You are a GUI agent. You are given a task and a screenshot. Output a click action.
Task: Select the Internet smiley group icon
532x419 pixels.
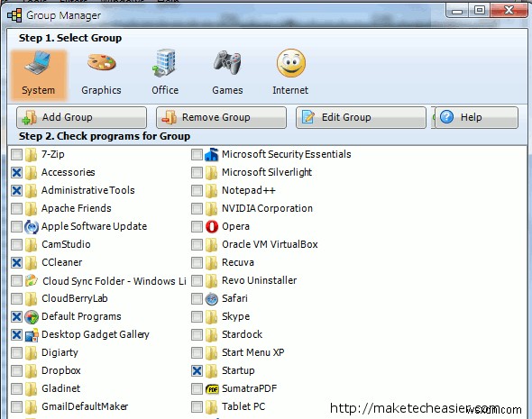pyautogui.click(x=290, y=63)
